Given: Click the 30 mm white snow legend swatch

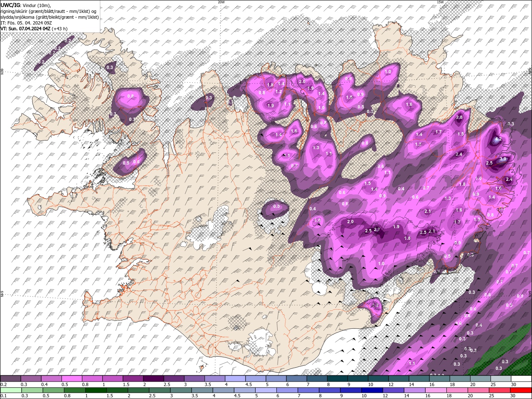Looking at the screenshot, I should pos(521,379).
